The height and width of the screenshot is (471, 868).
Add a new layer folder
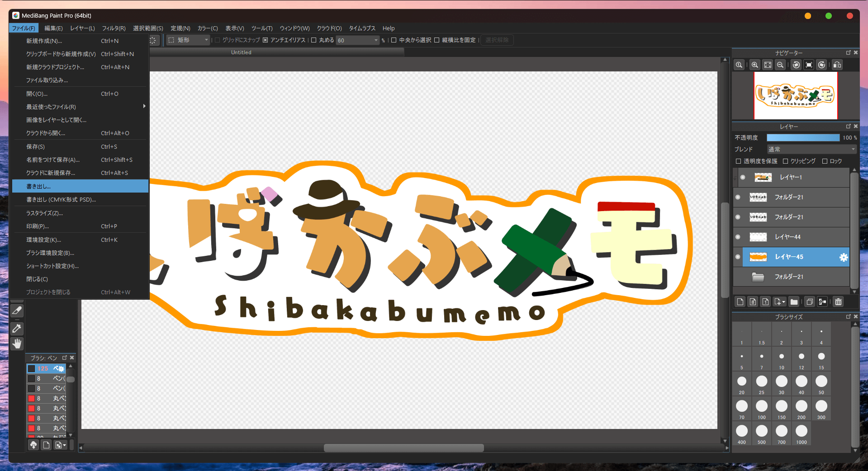[794, 302]
